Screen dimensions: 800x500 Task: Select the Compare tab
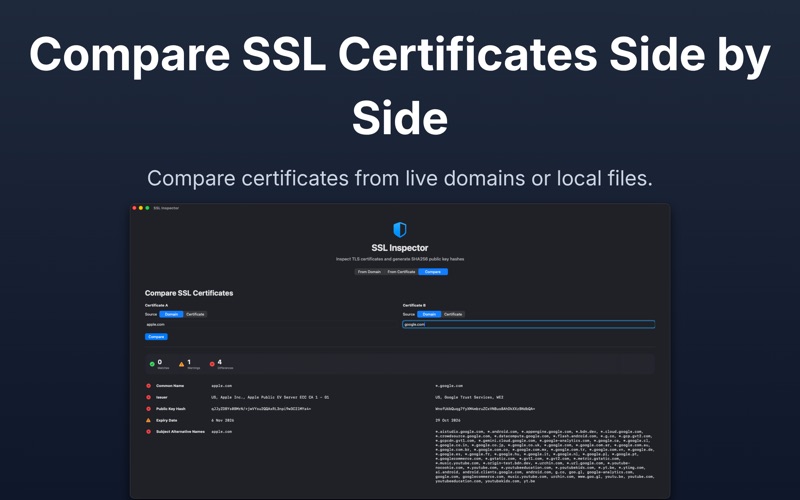tap(433, 272)
